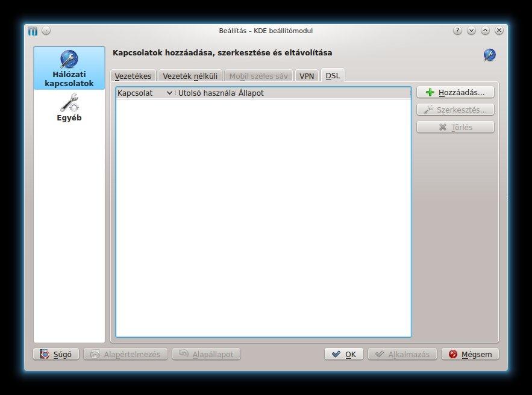Viewport: 532px width, 395px height.
Task: Confirm with the OK button
Action: tap(343, 354)
